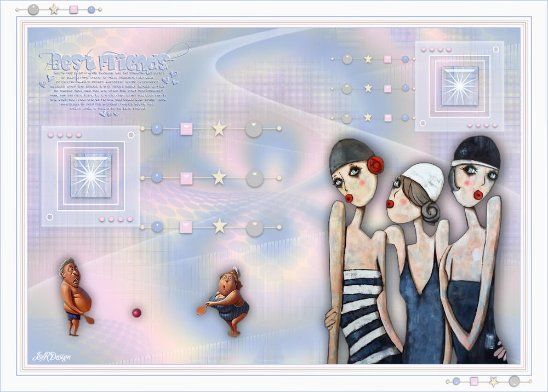Select the woman wearing the white swim cap
The width and height of the screenshot is (548, 392).
point(418,263)
